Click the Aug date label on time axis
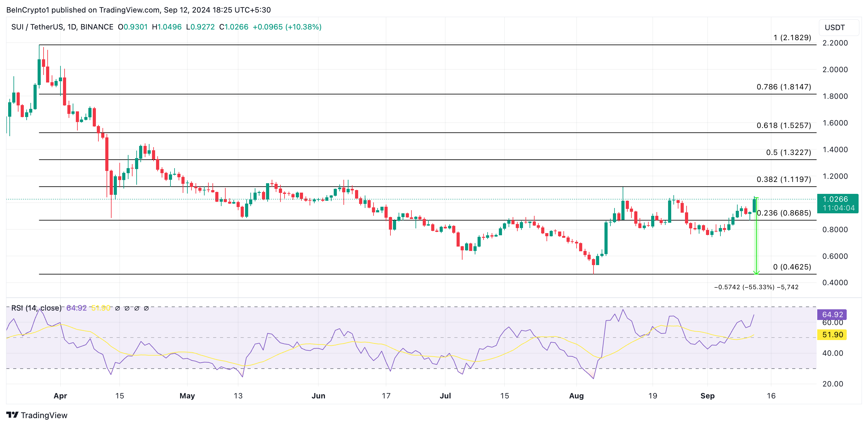This screenshot has height=426, width=868. pos(576,396)
